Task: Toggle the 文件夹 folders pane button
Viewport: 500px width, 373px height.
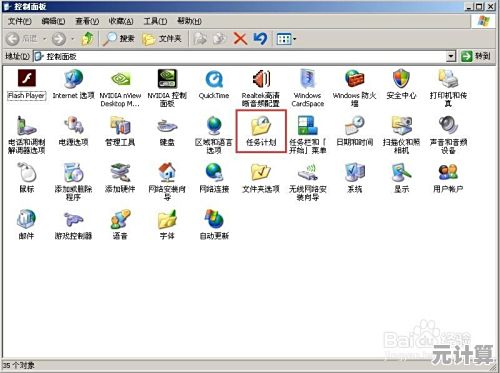Action: [162, 39]
